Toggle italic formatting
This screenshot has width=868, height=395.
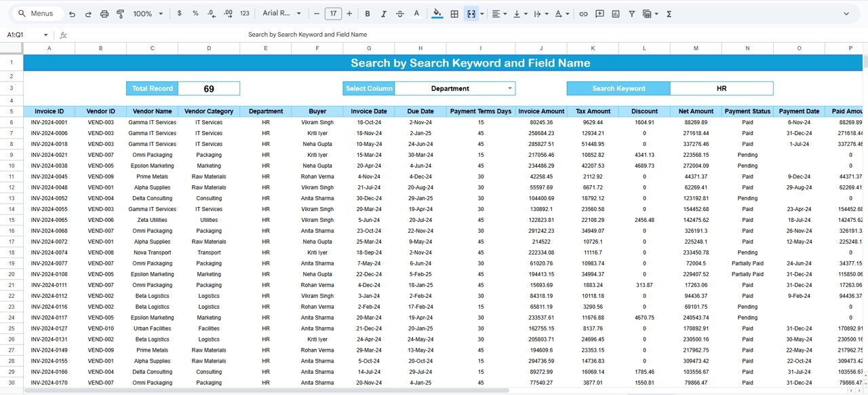[x=384, y=14]
